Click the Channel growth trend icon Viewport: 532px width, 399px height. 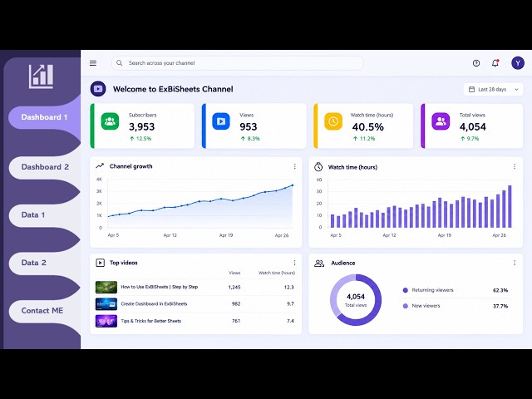[100, 166]
